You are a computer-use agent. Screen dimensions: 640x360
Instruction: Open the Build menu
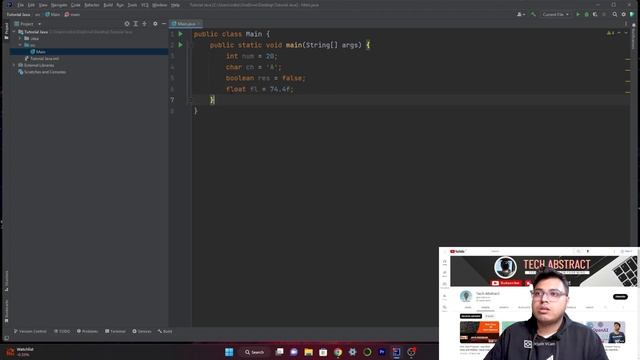click(x=108, y=5)
